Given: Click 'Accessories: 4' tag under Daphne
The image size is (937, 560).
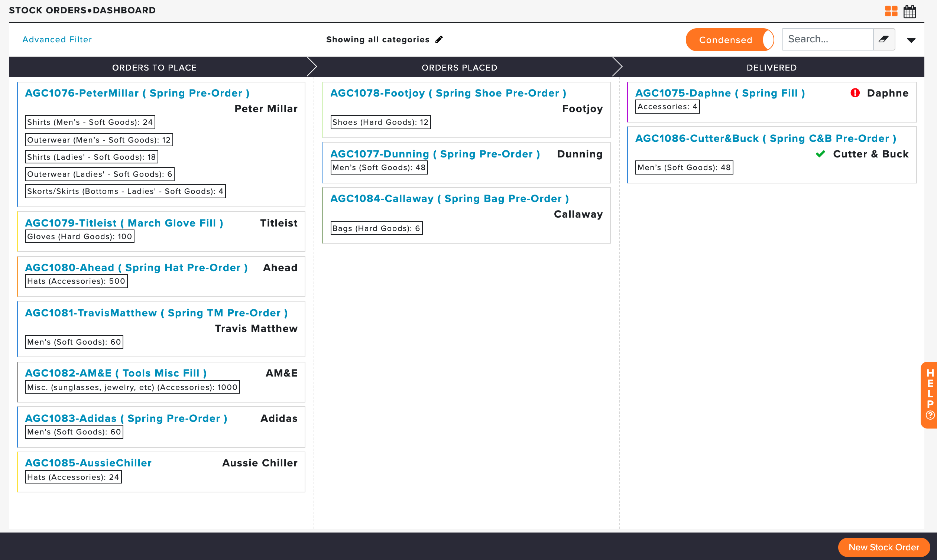Looking at the screenshot, I should pyautogui.click(x=667, y=107).
